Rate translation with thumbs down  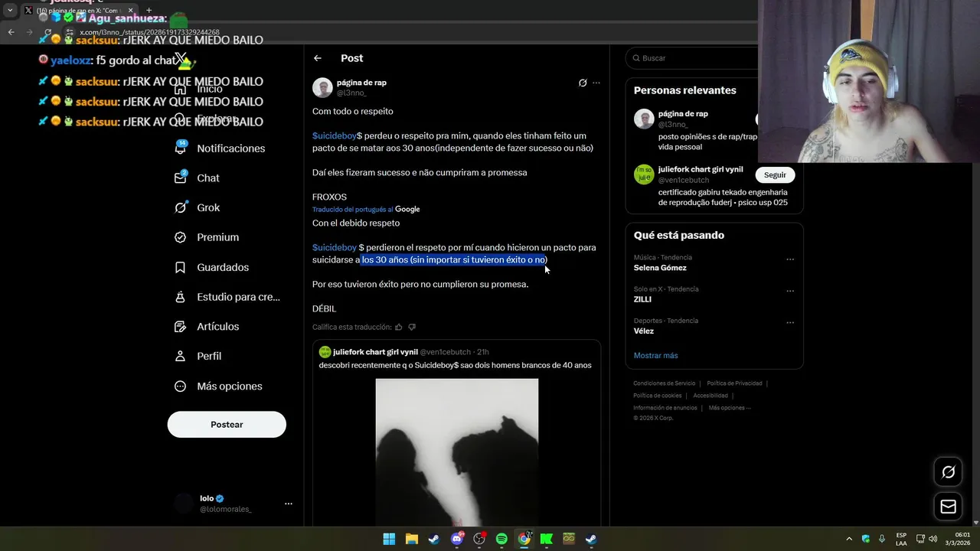click(x=412, y=328)
